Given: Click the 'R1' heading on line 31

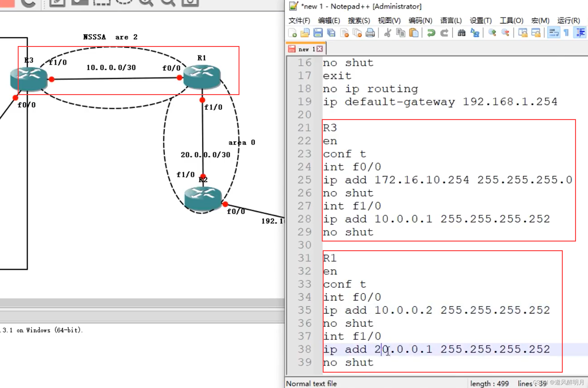Looking at the screenshot, I should coord(330,258).
